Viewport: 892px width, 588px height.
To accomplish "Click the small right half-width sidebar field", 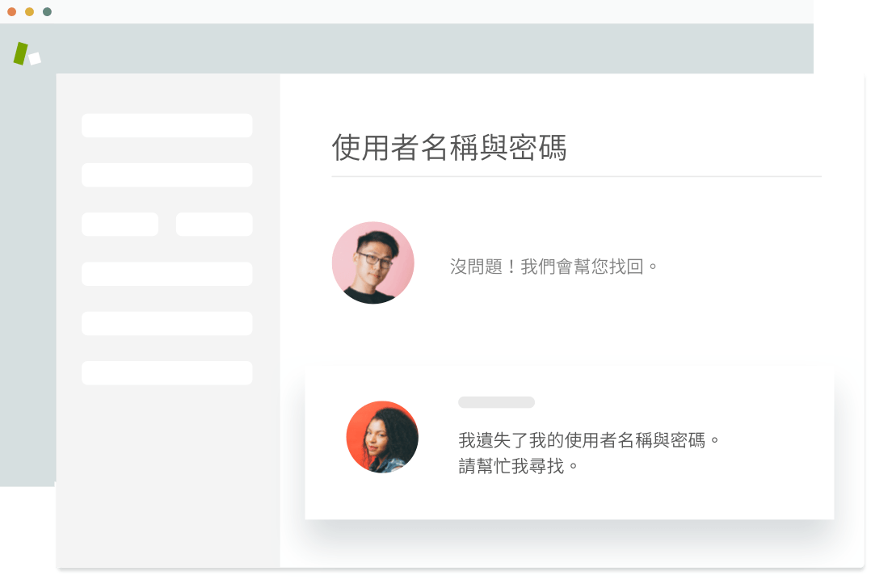I will (x=214, y=224).
